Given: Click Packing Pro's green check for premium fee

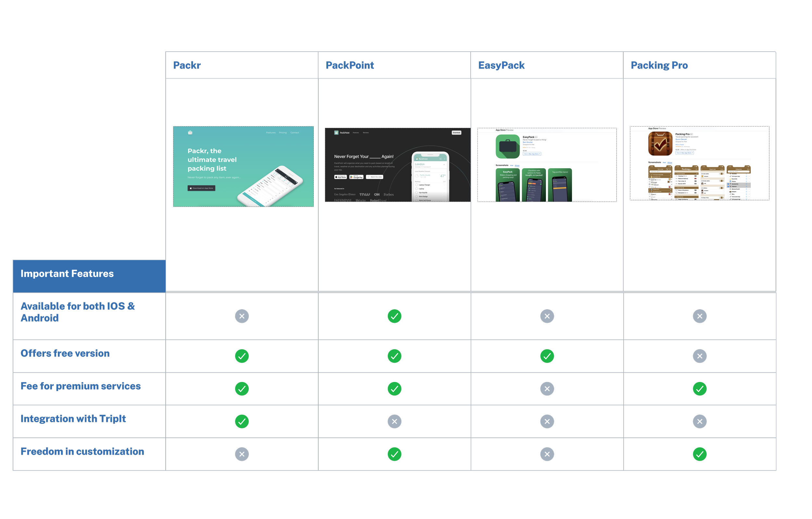Looking at the screenshot, I should pyautogui.click(x=700, y=388).
